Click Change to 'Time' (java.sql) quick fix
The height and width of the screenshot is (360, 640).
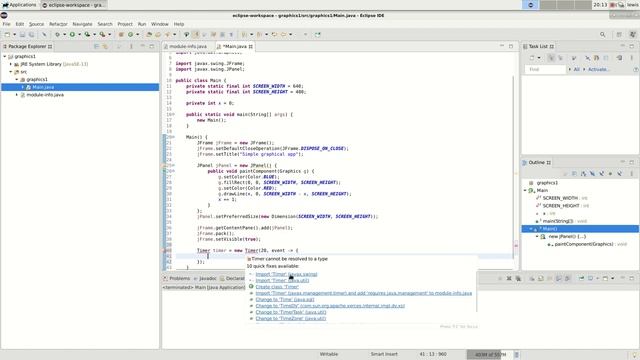285,300
